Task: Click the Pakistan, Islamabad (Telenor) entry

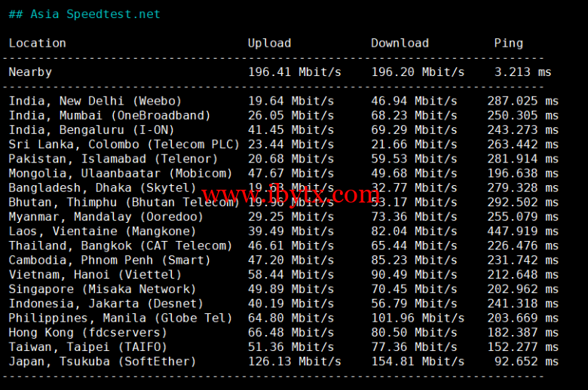Action: (113, 159)
